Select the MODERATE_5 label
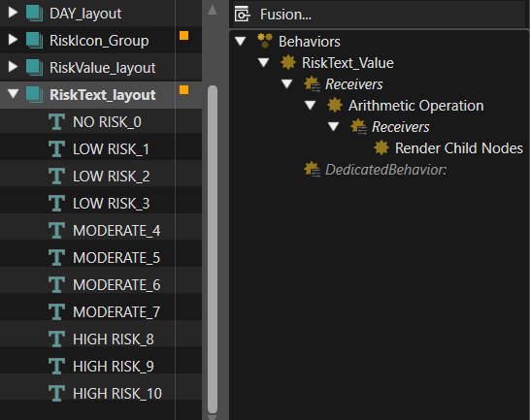This screenshot has width=530, height=420. (x=116, y=258)
